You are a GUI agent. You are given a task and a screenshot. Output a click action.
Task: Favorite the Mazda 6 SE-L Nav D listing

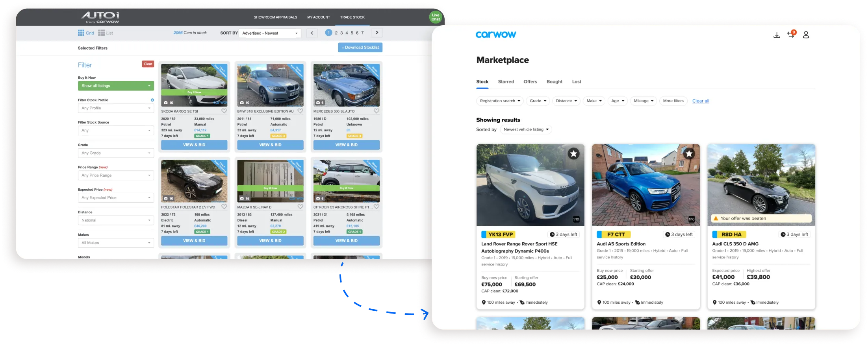(x=300, y=207)
